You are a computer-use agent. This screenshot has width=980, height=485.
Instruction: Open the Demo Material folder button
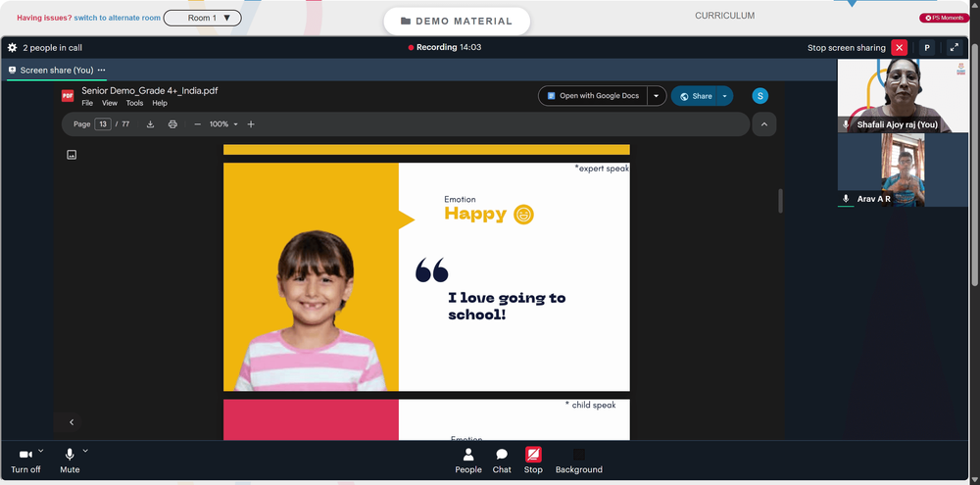click(x=457, y=22)
